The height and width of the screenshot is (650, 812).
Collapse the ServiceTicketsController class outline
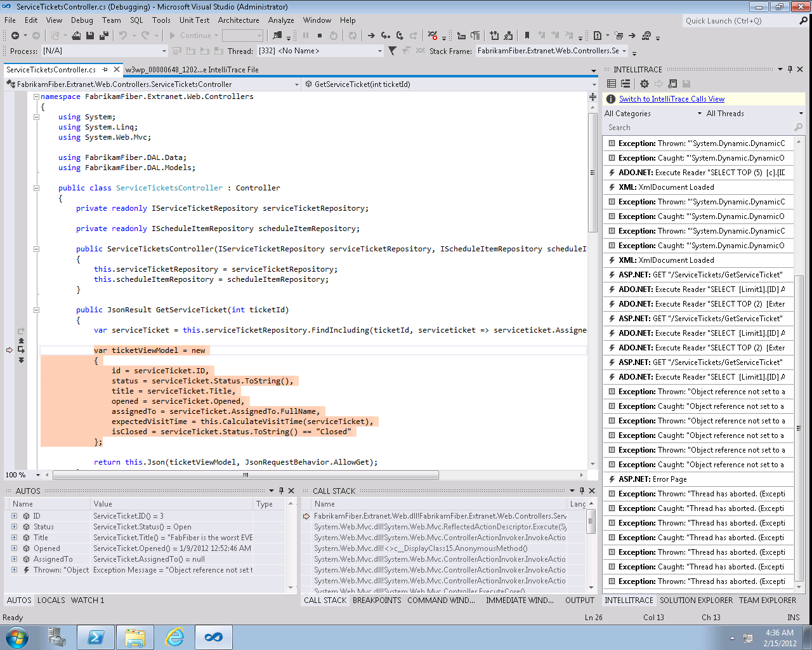(x=36, y=188)
